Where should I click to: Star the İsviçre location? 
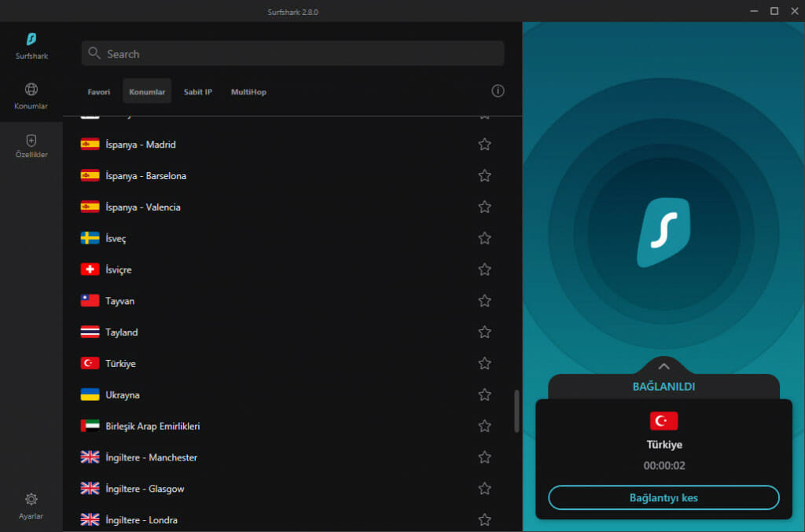pos(484,270)
